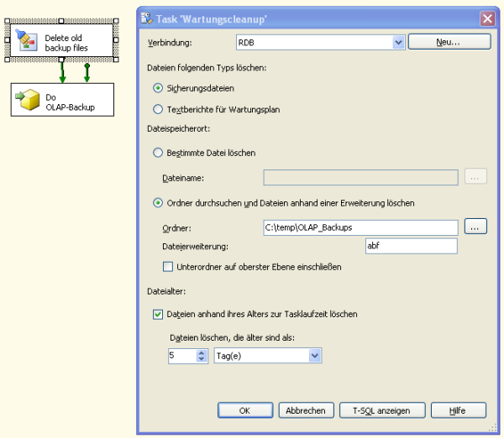This screenshot has width=504, height=438.
Task: Close the Task Wartungscleanup dialog
Action: pyautogui.click(x=486, y=18)
